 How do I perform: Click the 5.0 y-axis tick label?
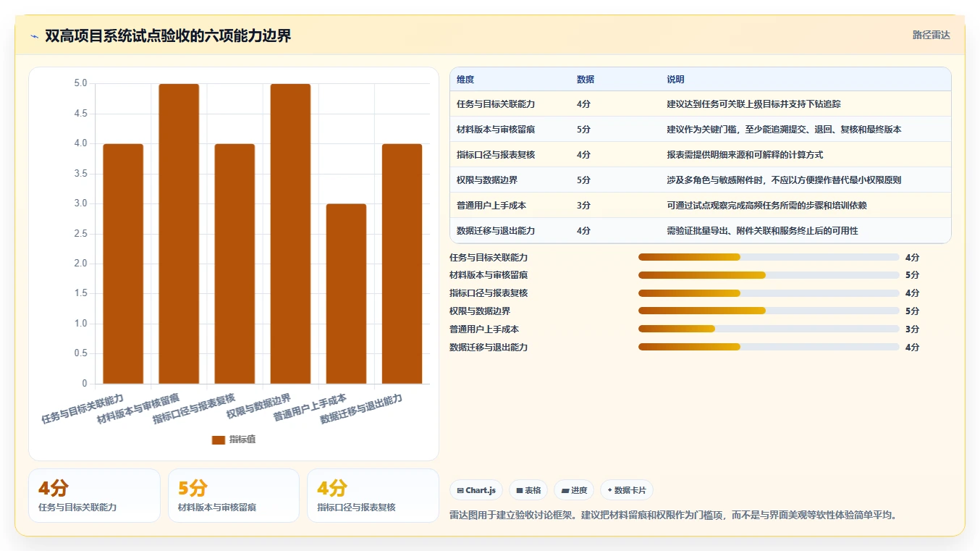(80, 83)
